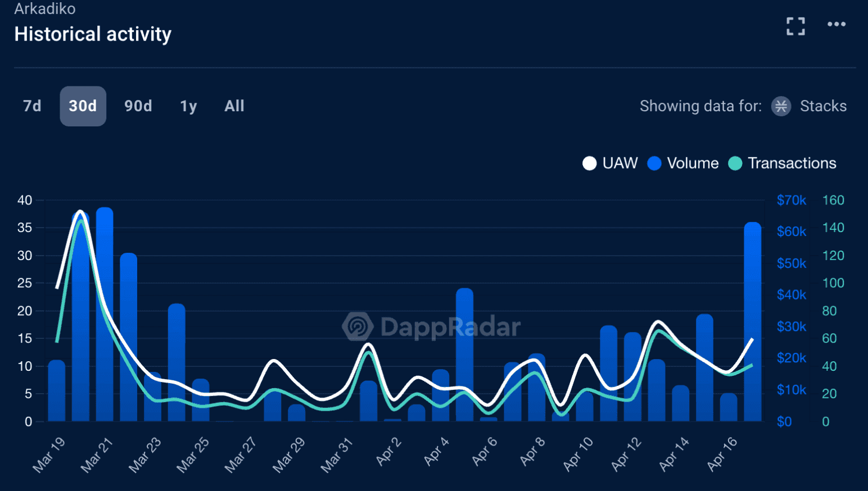This screenshot has width=868, height=491.
Task: Click the $10k volume axis label
Action: tap(792, 390)
